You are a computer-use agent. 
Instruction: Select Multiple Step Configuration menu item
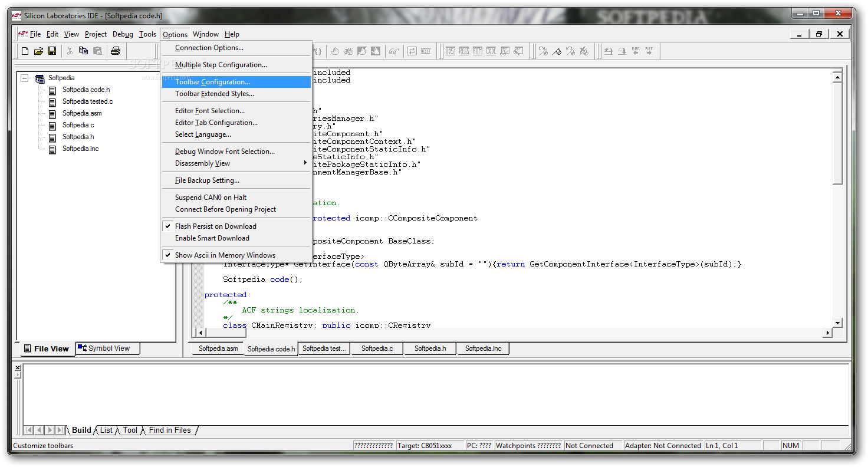(236, 65)
